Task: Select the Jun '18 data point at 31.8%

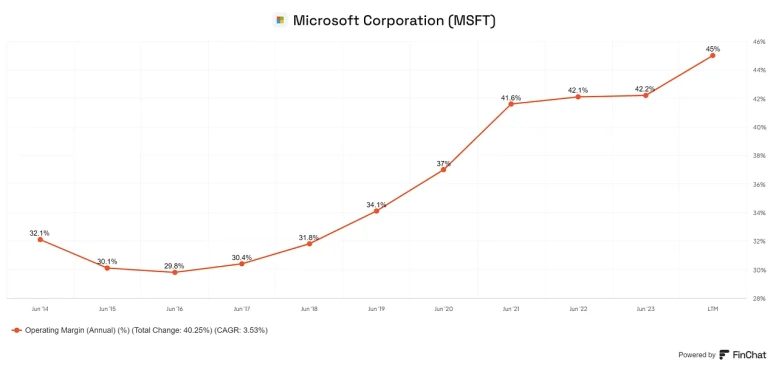Action: (309, 244)
